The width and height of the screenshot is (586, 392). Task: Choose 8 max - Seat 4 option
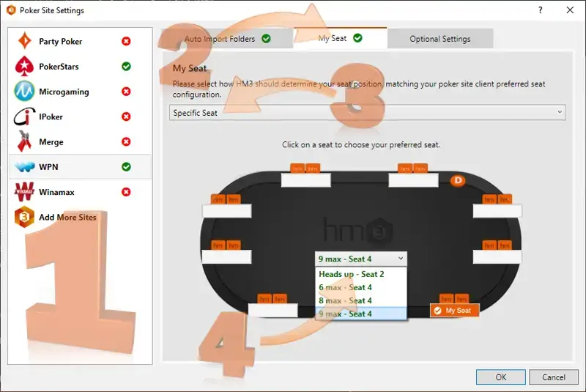click(360, 300)
